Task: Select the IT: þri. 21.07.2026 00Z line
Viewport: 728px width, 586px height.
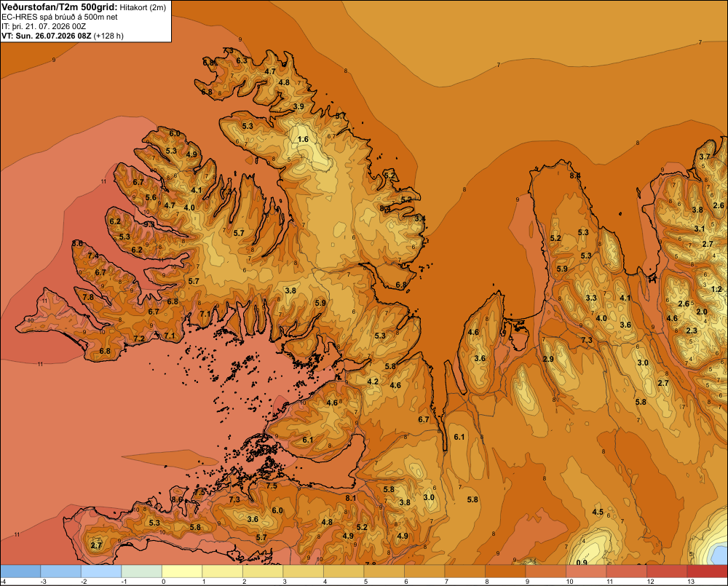Action: 44,26
